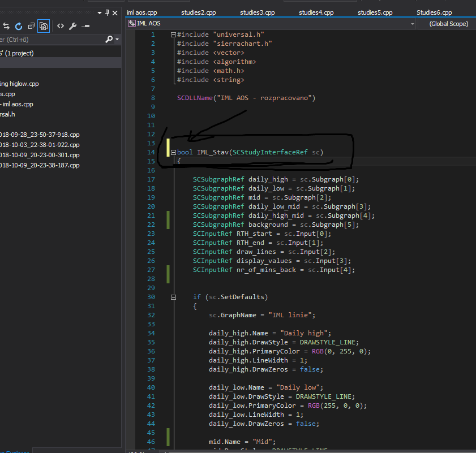Open Properties via the wrench icon
This screenshot has height=453, width=476.
tap(72, 26)
